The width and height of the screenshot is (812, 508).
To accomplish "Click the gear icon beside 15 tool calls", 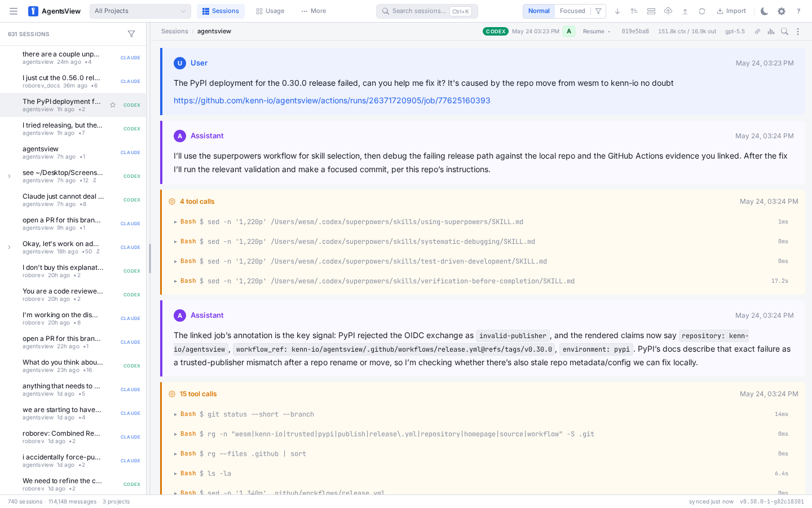I will [x=172, y=394].
